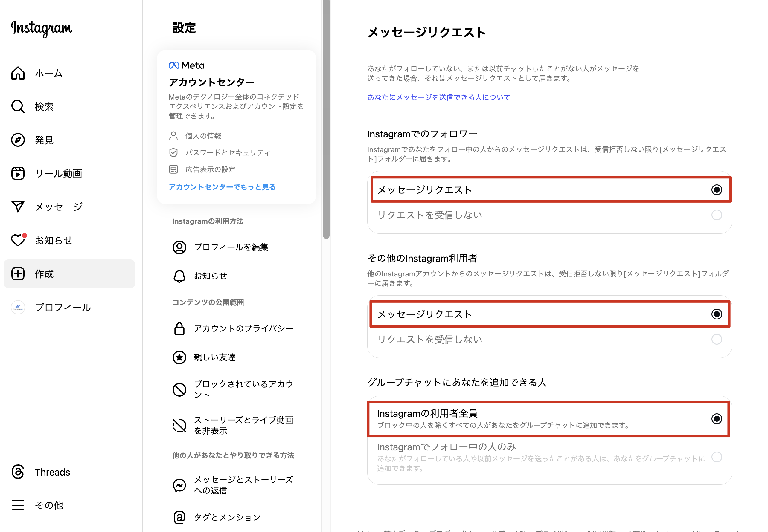
Task: Open パスワードとセキュリティ in account center
Action: point(220,152)
